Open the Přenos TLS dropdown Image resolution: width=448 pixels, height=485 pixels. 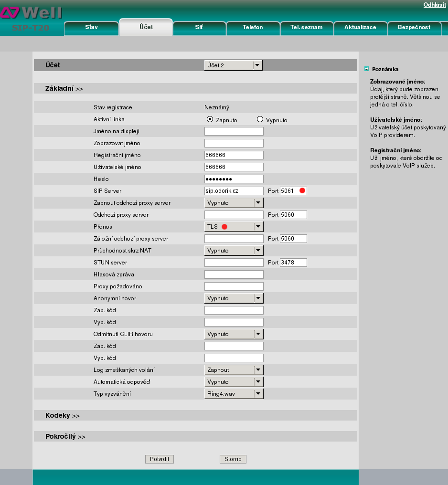tap(234, 227)
